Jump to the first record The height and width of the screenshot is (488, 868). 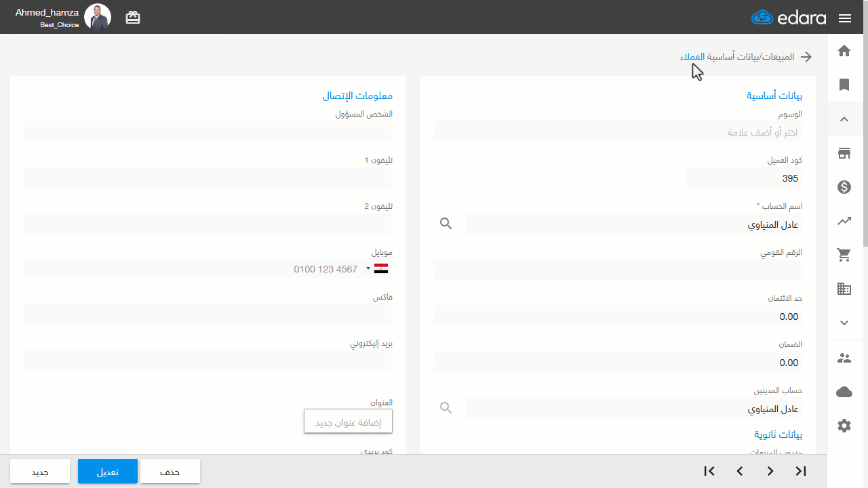pyautogui.click(x=709, y=471)
